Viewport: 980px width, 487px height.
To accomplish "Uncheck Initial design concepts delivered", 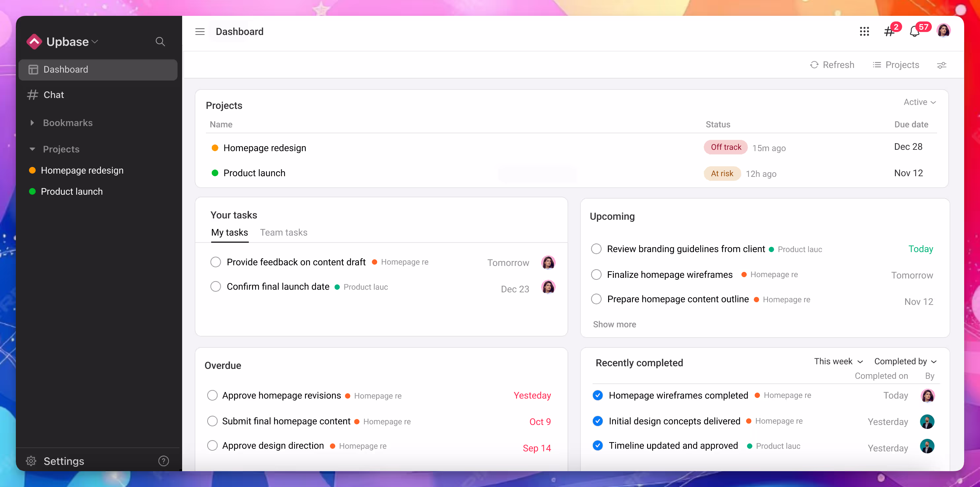I will (597, 421).
